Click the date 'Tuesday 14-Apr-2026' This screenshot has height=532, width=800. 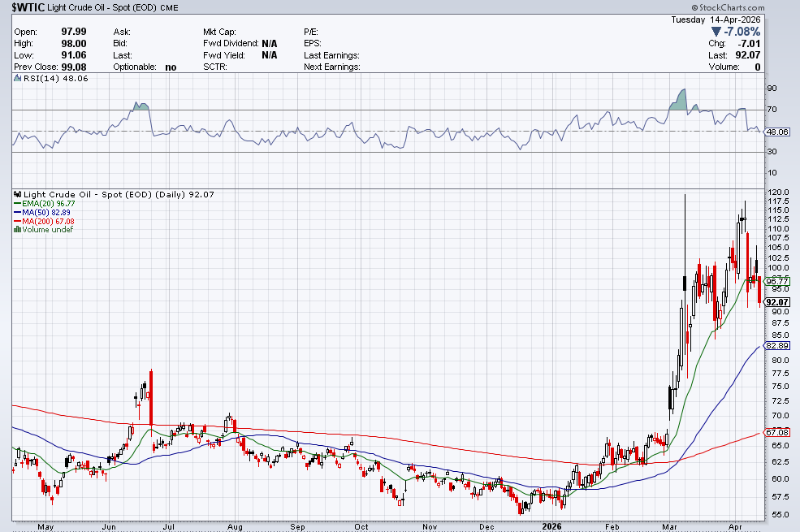[716, 19]
